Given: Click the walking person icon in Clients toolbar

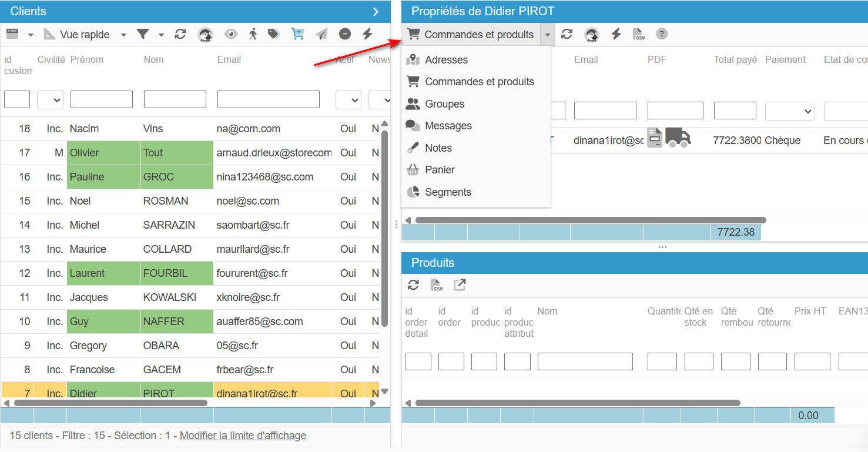Looking at the screenshot, I should point(253,34).
